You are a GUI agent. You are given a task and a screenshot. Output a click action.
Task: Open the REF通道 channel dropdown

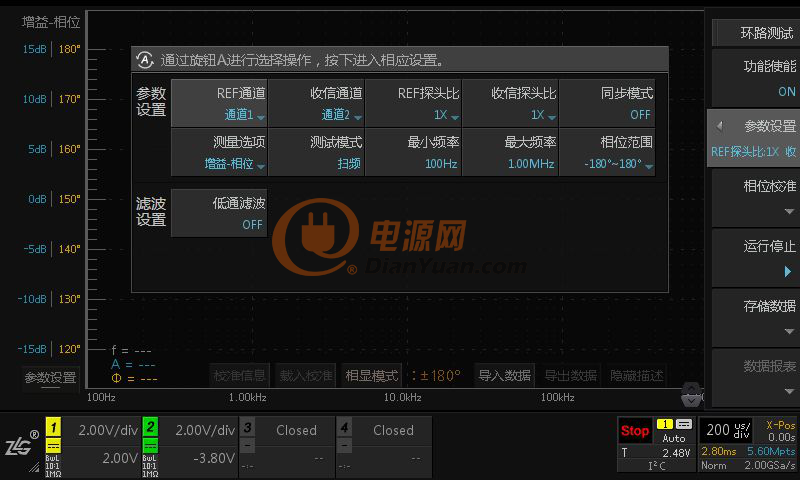[x=219, y=104]
